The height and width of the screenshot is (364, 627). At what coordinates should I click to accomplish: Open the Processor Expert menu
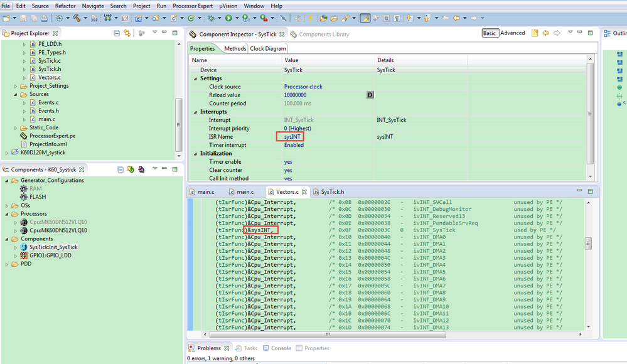click(193, 6)
